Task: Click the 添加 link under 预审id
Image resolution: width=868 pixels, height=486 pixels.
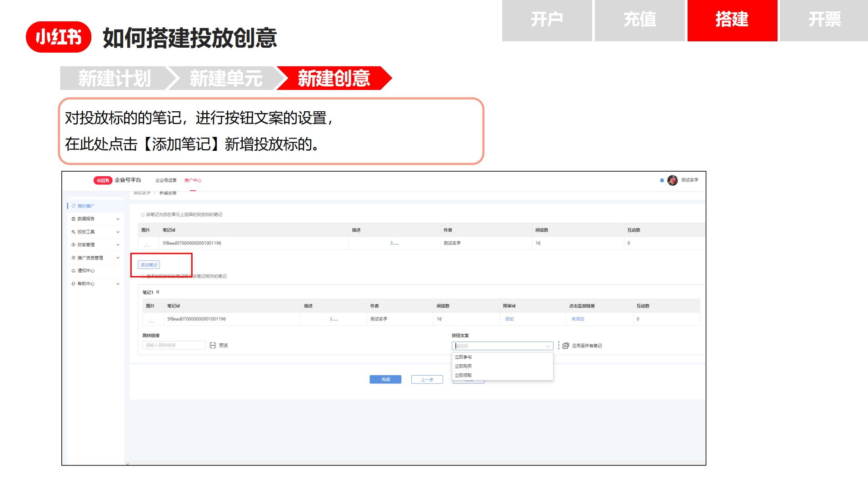Action: pos(509,319)
